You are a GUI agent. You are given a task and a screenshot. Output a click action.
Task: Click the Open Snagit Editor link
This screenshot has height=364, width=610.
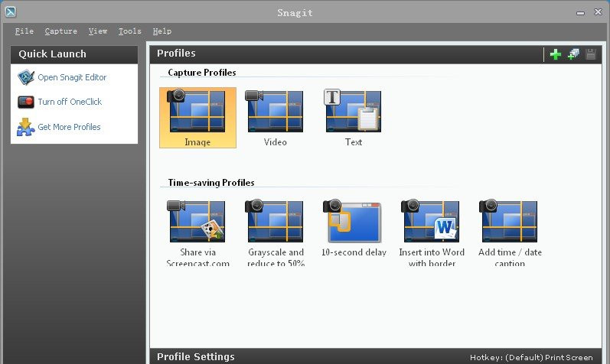tap(72, 77)
